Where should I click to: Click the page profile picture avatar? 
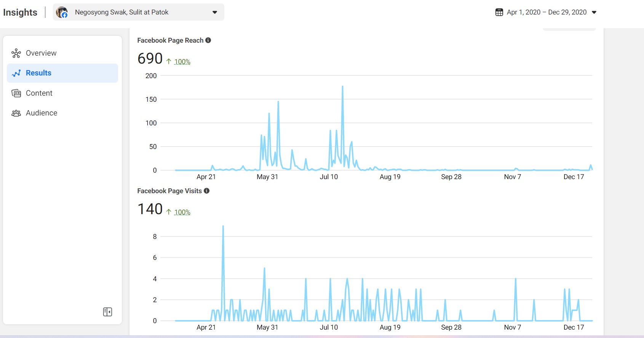pyautogui.click(x=62, y=12)
